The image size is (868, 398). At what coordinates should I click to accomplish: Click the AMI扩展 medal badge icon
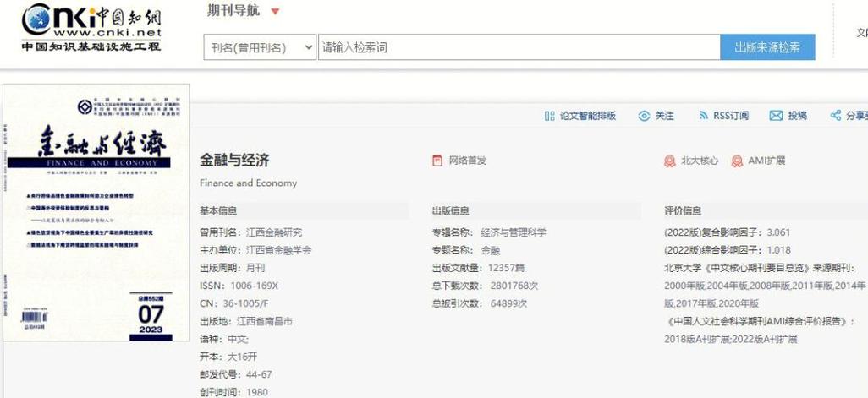click(737, 161)
